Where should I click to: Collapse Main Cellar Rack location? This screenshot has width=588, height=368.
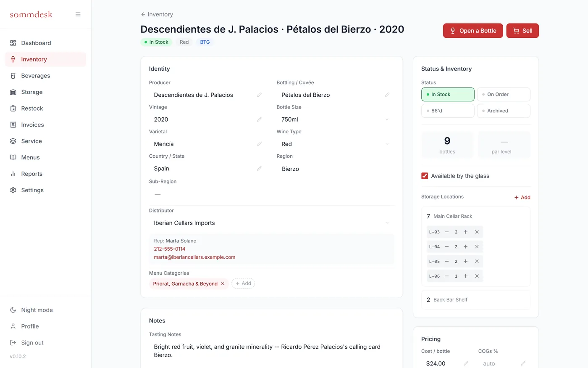point(476,216)
